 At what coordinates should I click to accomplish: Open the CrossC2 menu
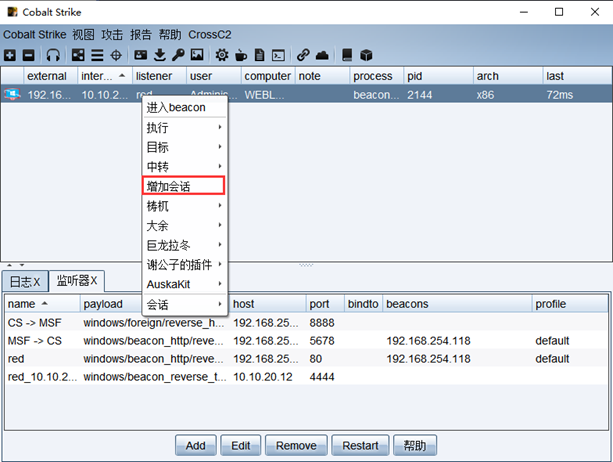click(x=210, y=35)
